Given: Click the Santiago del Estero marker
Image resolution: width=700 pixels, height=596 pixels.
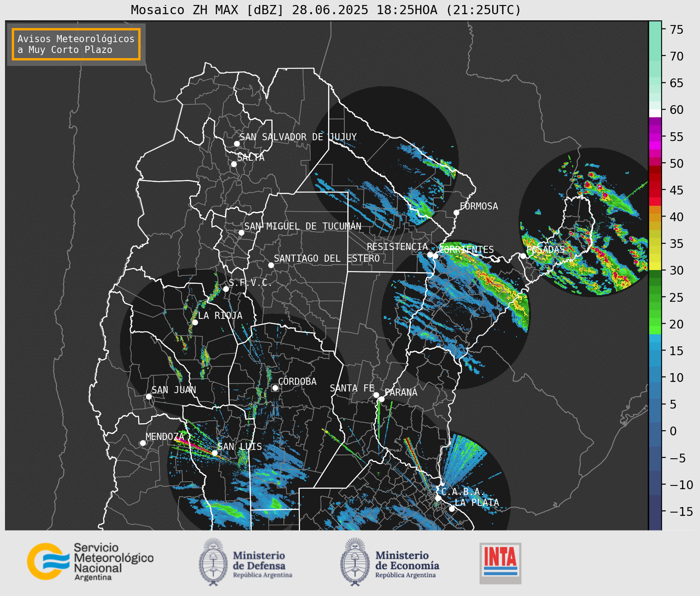Looking at the screenshot, I should tap(271, 265).
